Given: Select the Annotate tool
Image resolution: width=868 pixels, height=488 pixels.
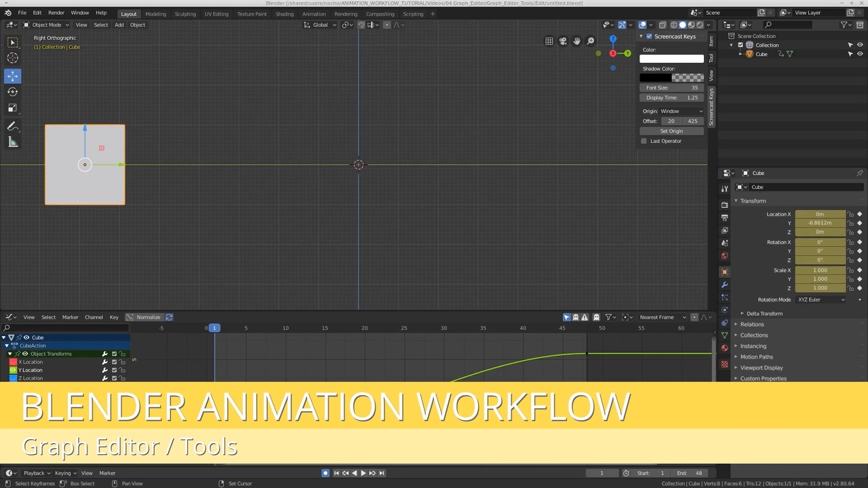Looking at the screenshot, I should [12, 126].
